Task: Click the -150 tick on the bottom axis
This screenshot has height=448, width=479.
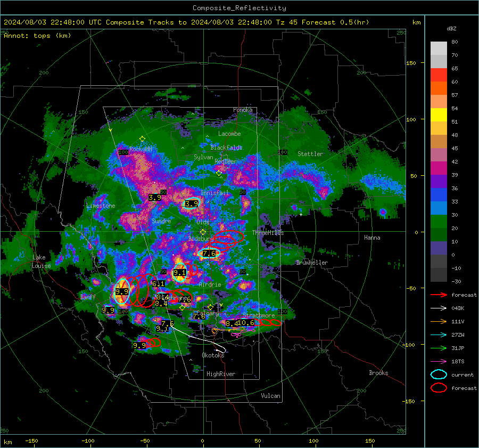Action: (x=31, y=441)
